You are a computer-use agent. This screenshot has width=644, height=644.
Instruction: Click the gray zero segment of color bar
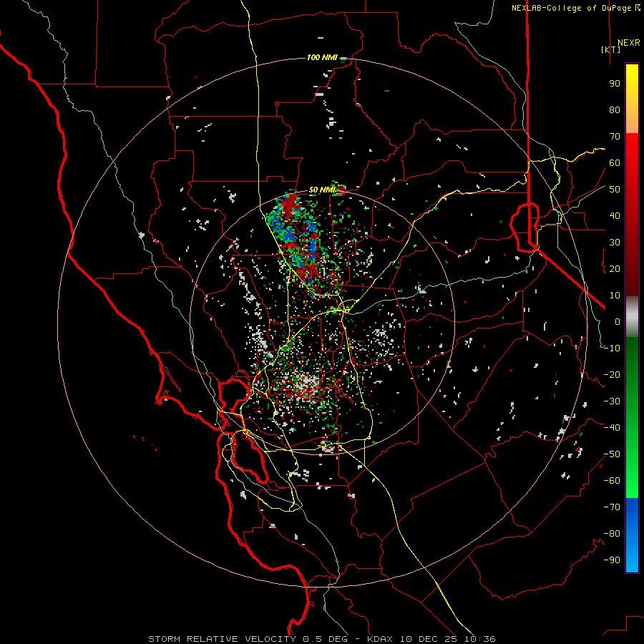click(x=632, y=317)
